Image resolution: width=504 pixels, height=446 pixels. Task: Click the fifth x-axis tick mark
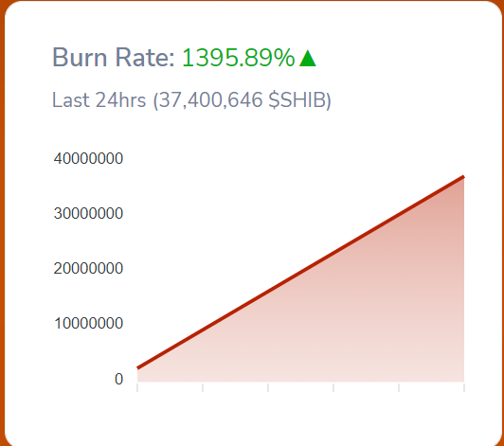point(399,387)
